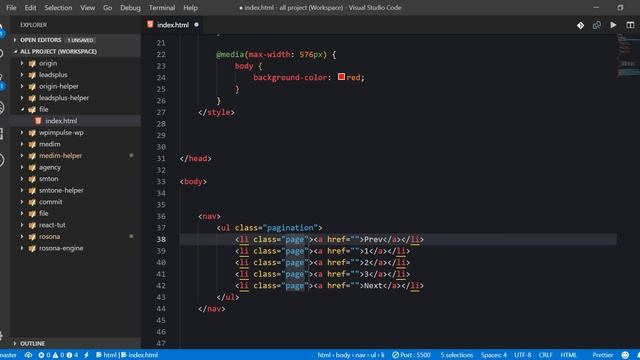This screenshot has height=360, width=640.
Task: Select the medim-helper folder
Action: coord(60,156)
